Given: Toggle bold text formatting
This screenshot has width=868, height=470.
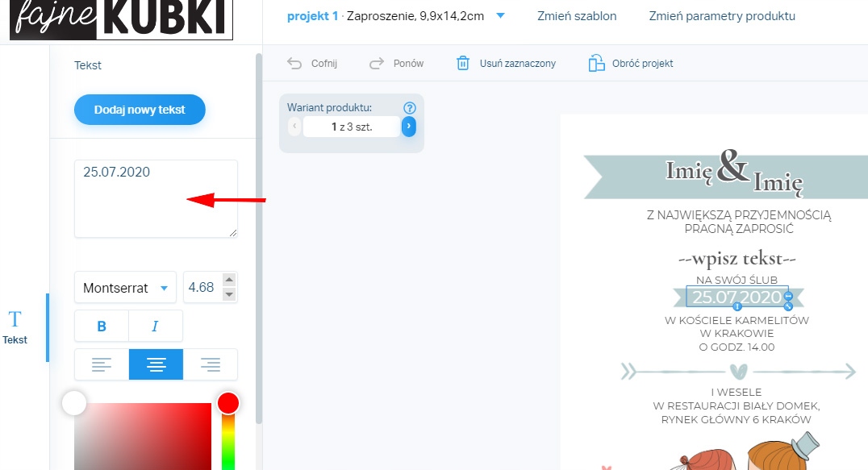Looking at the screenshot, I should click(x=102, y=327).
